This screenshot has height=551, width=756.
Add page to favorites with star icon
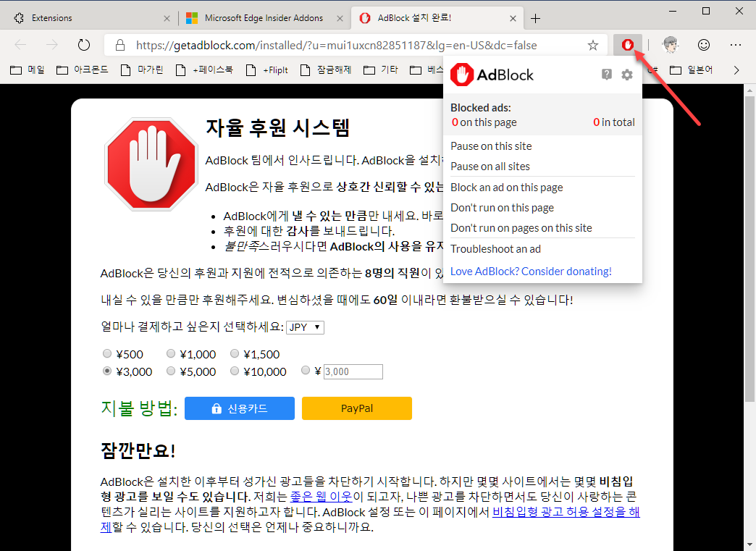pyautogui.click(x=592, y=46)
